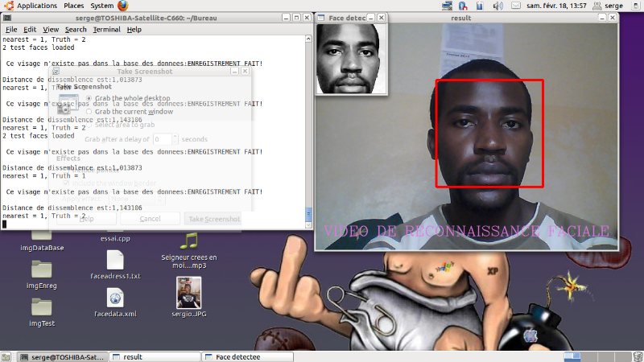Open the mail envelope indicator
Image resolution: width=644 pixels, height=362 pixels.
516,6
